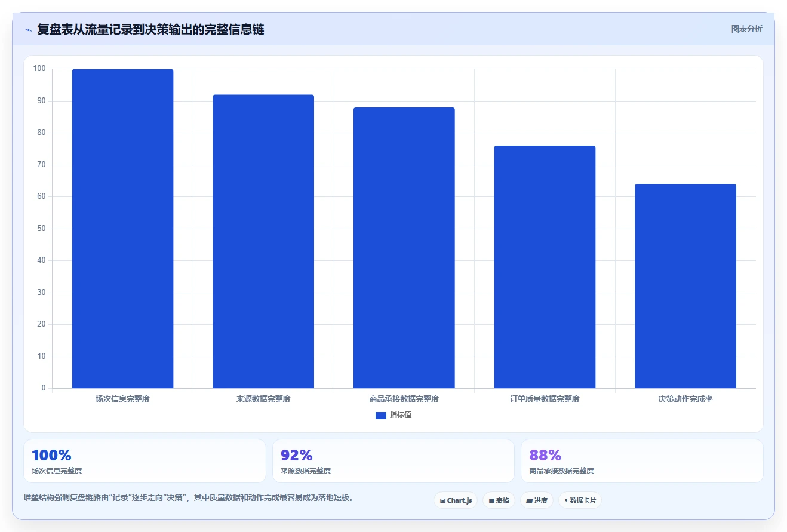Viewport: 787px width, 532px height.
Task: Click the 数据卡片 tag pill
Action: [580, 500]
